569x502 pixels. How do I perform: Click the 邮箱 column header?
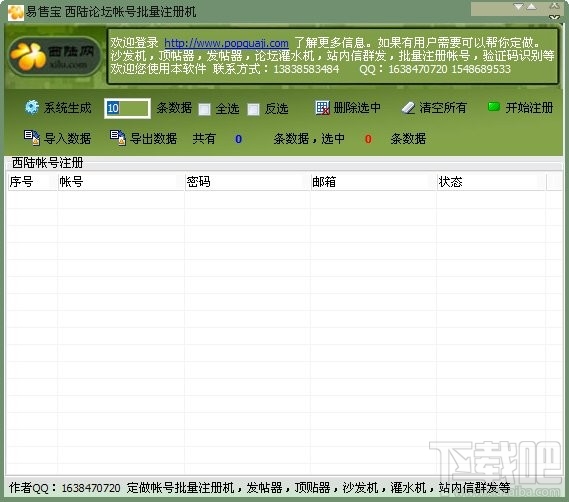pyautogui.click(x=373, y=182)
